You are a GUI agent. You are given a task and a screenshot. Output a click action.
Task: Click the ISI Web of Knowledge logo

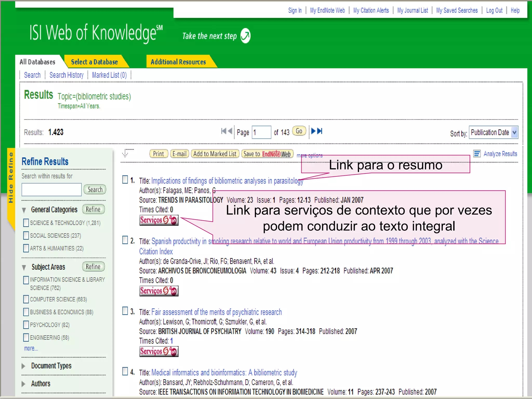click(x=96, y=33)
